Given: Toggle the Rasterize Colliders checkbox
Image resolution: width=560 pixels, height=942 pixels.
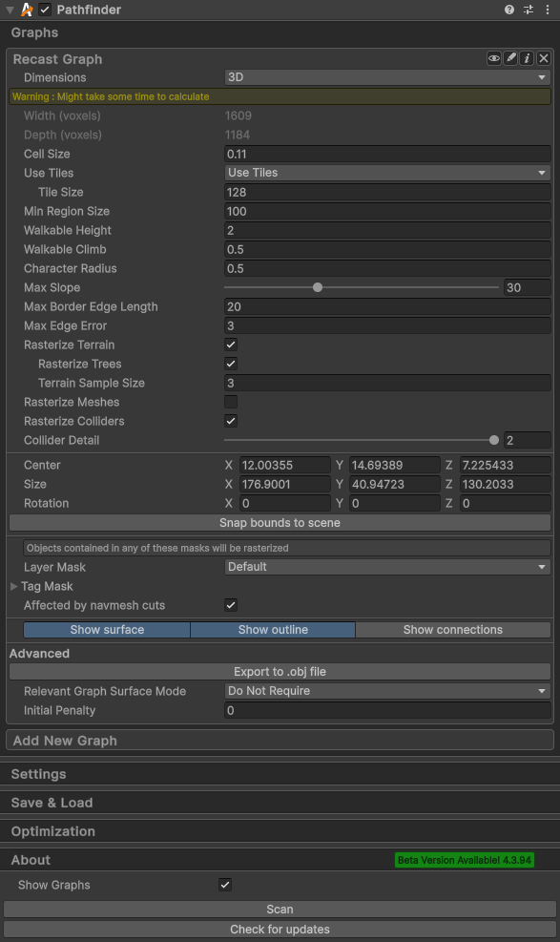Looking at the screenshot, I should click(x=231, y=421).
